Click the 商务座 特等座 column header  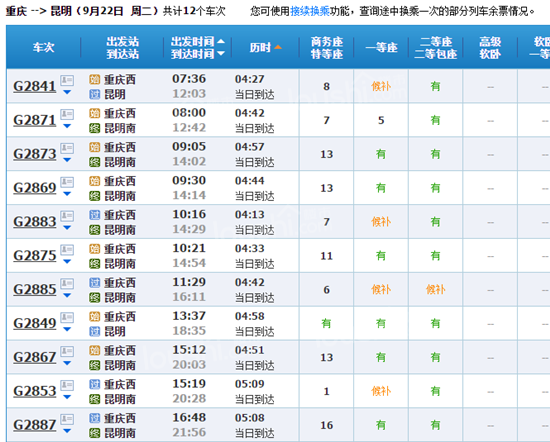click(327, 48)
